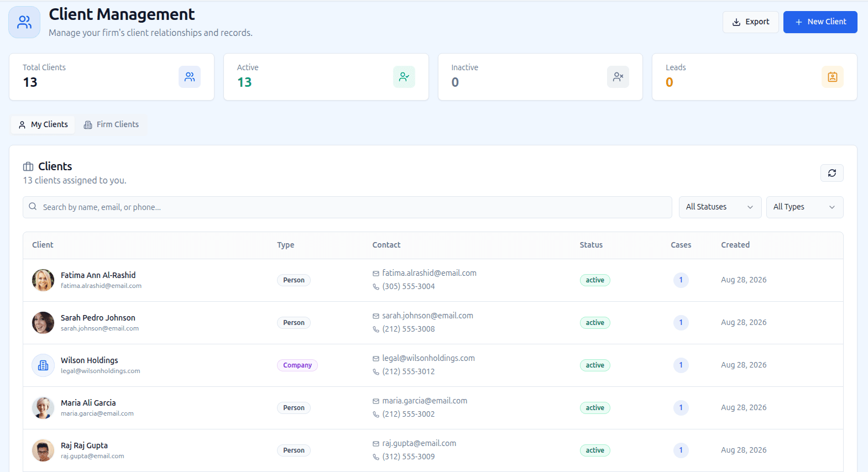
Task: Click the Leads card badge icon
Action: click(833, 77)
